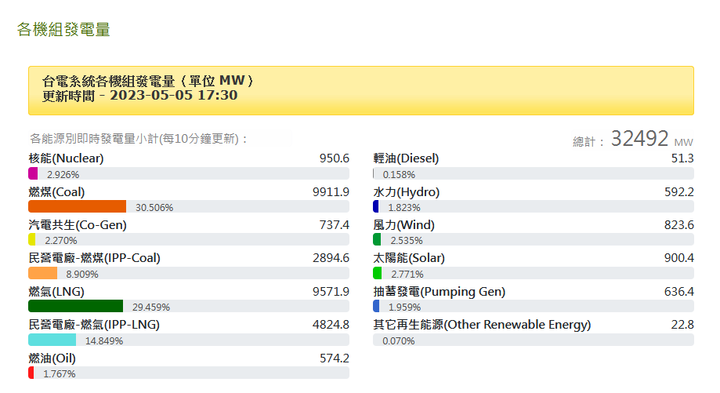Click the green Wind progress bar

tap(377, 239)
